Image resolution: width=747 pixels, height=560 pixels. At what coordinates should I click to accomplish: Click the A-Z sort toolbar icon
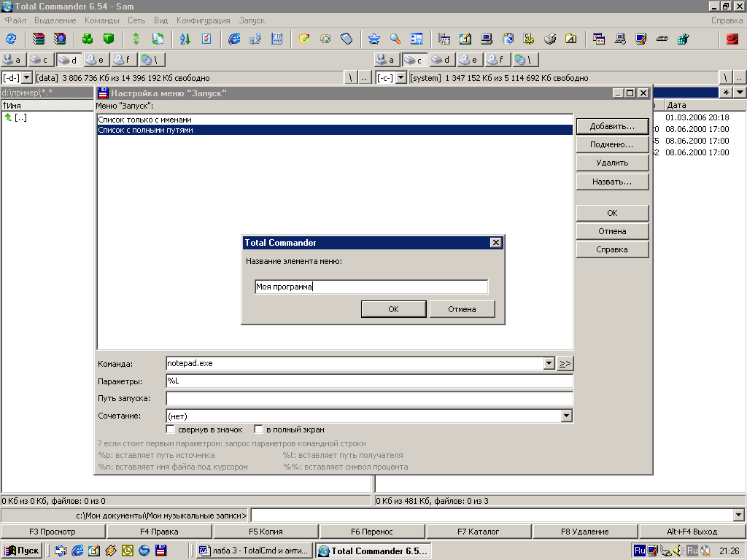(x=185, y=39)
